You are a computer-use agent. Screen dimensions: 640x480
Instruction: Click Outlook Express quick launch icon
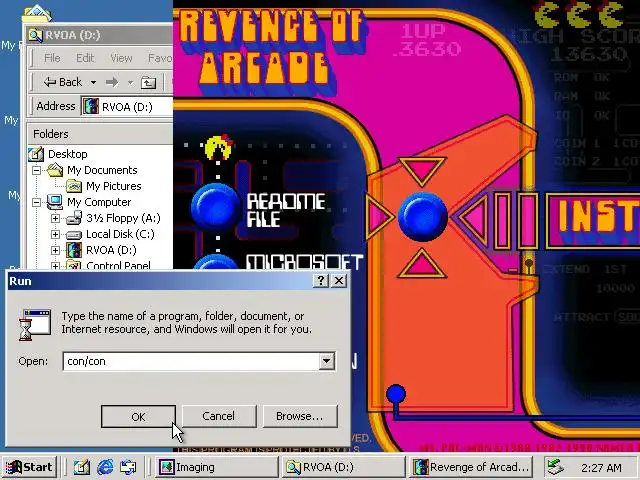click(128, 467)
